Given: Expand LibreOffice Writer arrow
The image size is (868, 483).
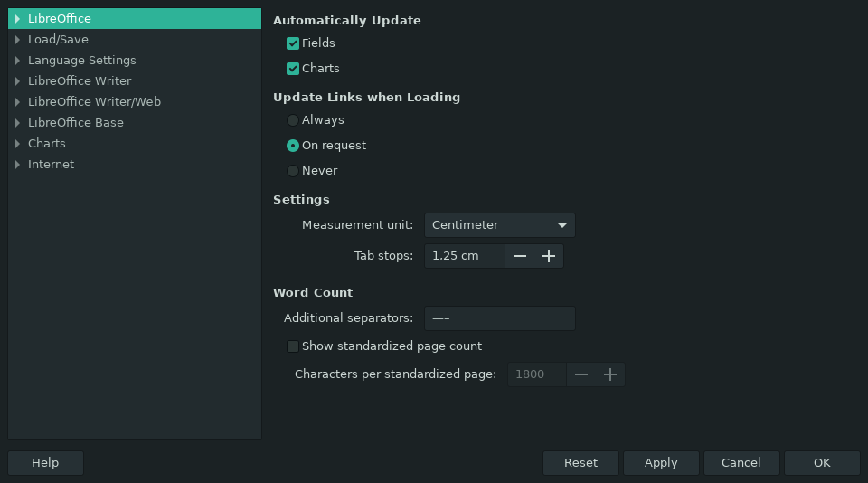Looking at the screenshot, I should click(x=17, y=81).
